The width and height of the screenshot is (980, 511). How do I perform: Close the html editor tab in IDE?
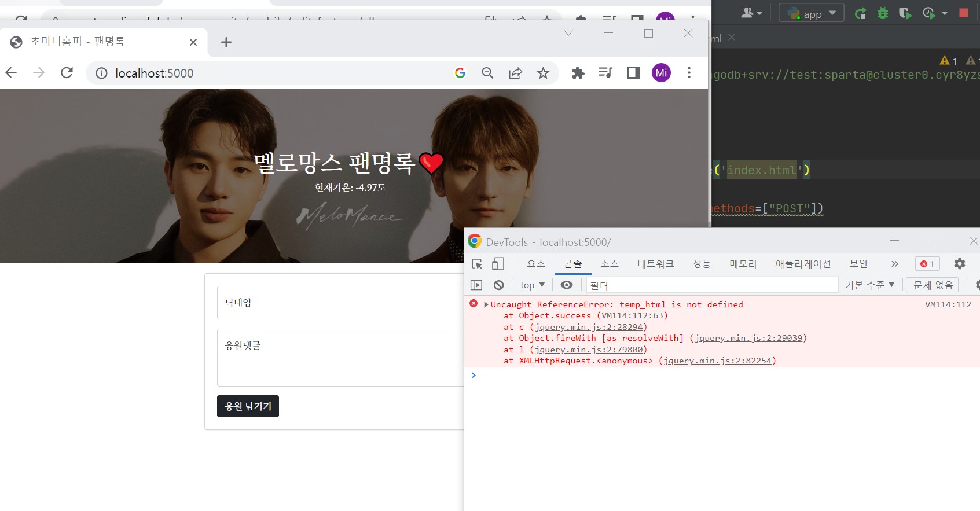(x=732, y=37)
